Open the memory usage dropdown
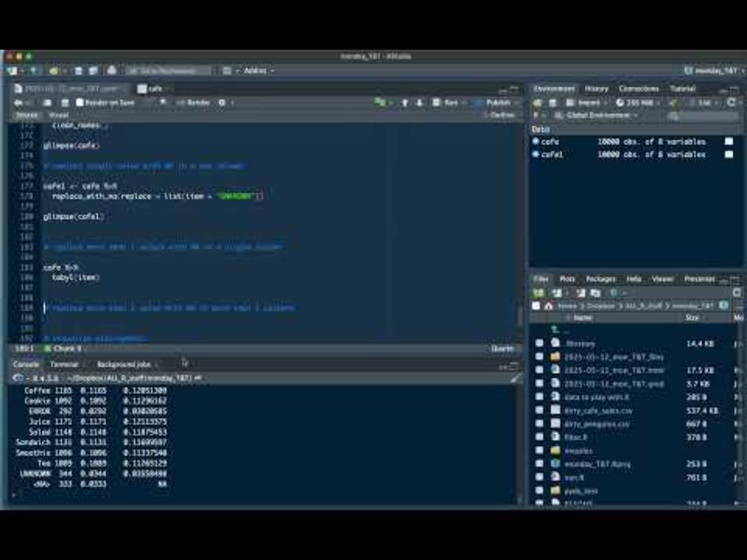747x560 pixels. 639,102
